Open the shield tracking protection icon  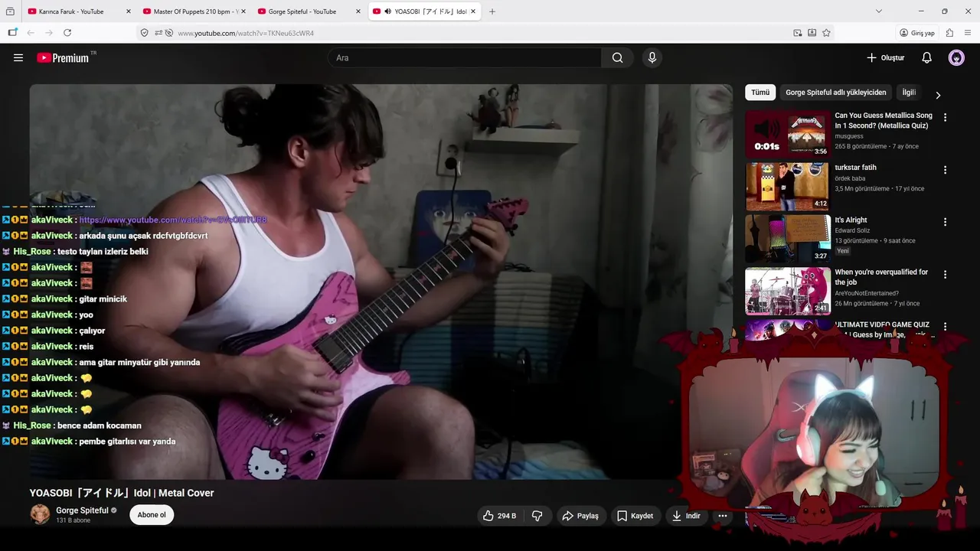[x=144, y=33]
